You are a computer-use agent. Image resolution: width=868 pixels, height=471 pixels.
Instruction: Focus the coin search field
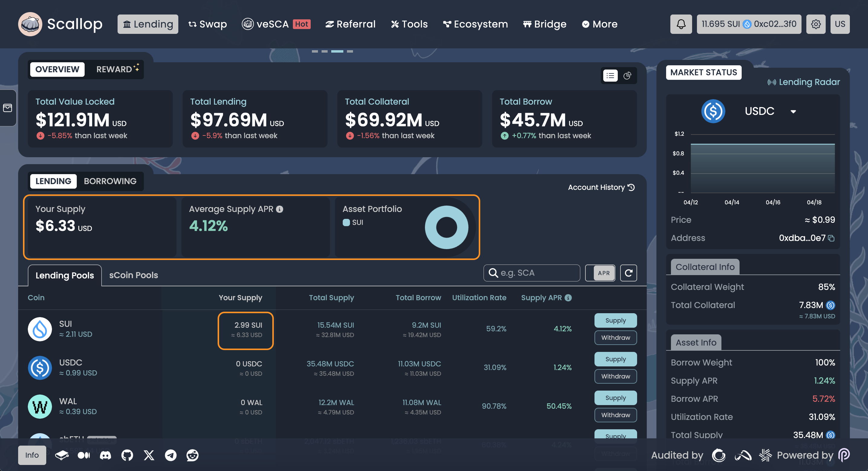(x=532, y=273)
